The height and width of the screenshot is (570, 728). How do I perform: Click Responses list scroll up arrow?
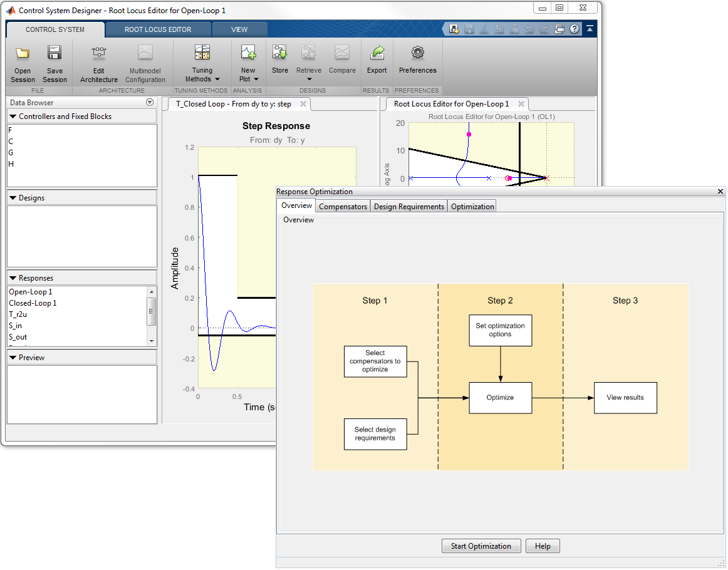pyautogui.click(x=152, y=291)
